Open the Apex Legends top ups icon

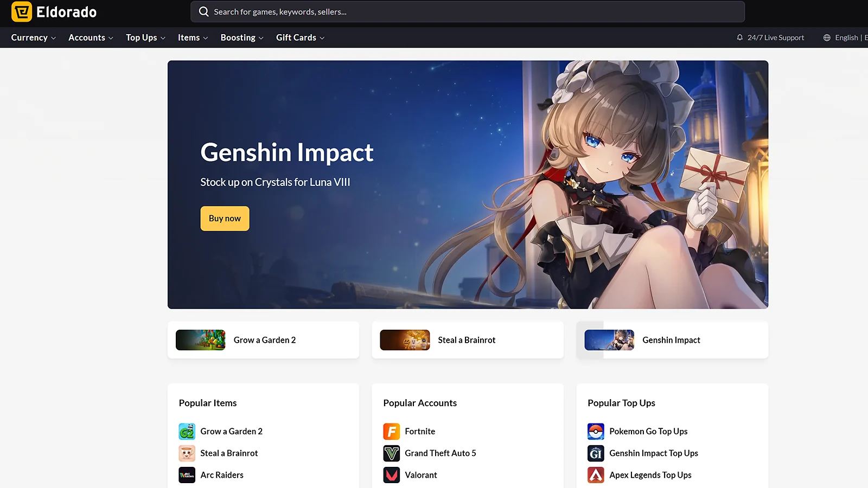coord(596,475)
